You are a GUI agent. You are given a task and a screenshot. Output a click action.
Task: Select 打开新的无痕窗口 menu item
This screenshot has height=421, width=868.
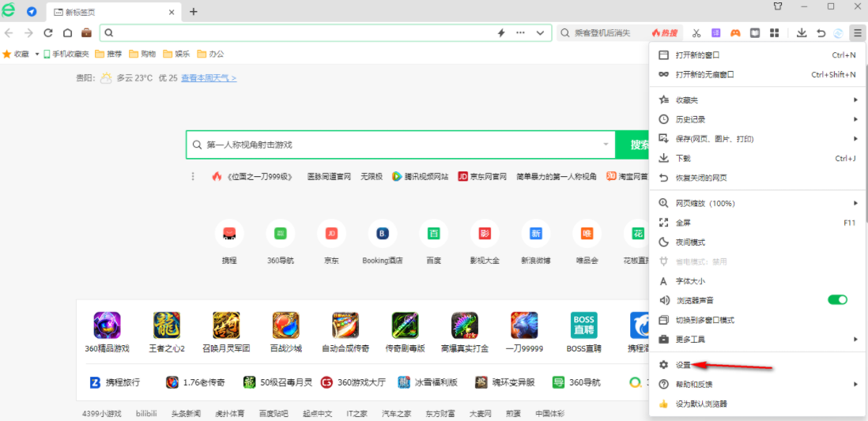[x=758, y=74]
